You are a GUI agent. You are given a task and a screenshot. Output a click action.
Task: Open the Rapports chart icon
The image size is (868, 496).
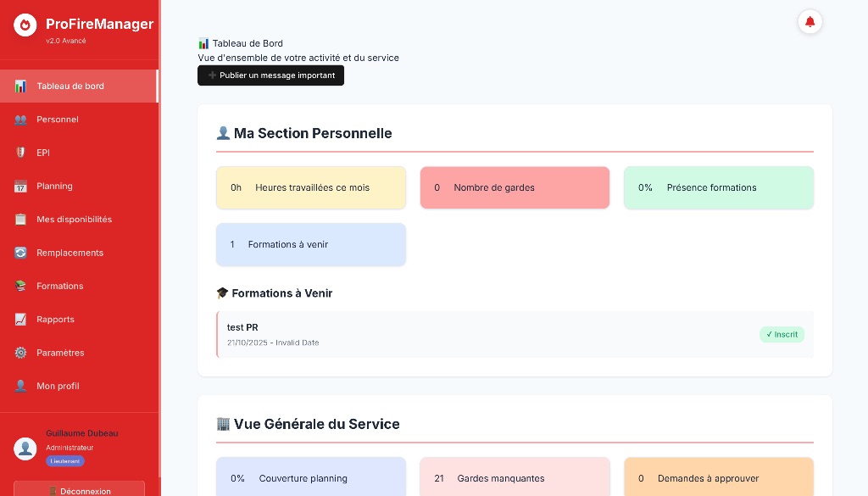point(20,320)
